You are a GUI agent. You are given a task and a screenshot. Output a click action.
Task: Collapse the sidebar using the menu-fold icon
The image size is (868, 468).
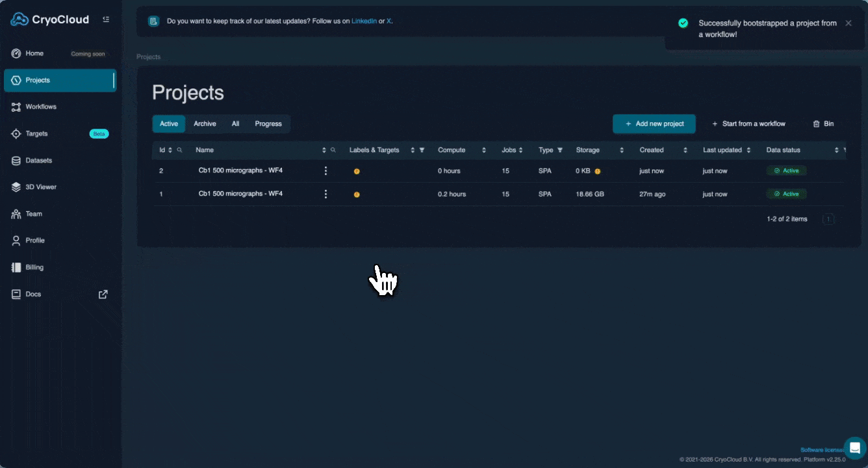point(106,19)
